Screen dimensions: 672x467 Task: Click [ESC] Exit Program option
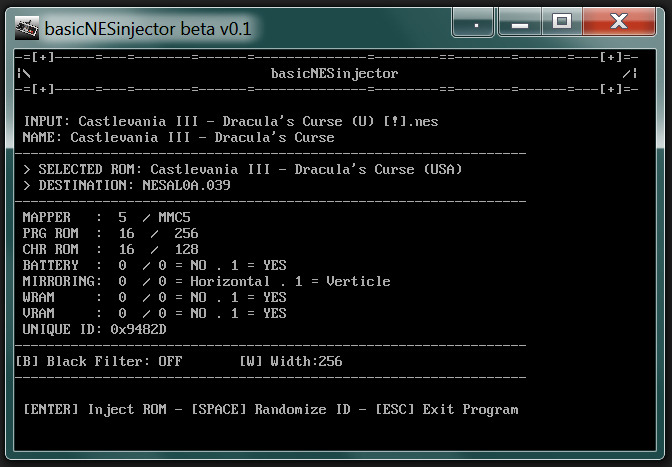click(x=447, y=409)
